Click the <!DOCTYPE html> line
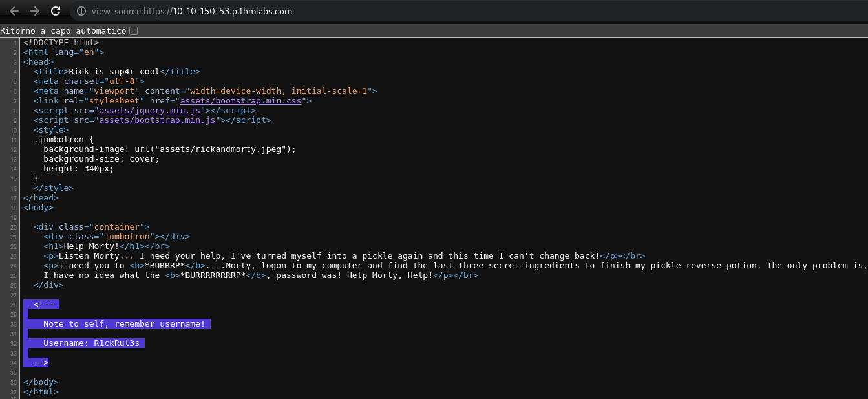The height and width of the screenshot is (399, 868). [x=61, y=43]
